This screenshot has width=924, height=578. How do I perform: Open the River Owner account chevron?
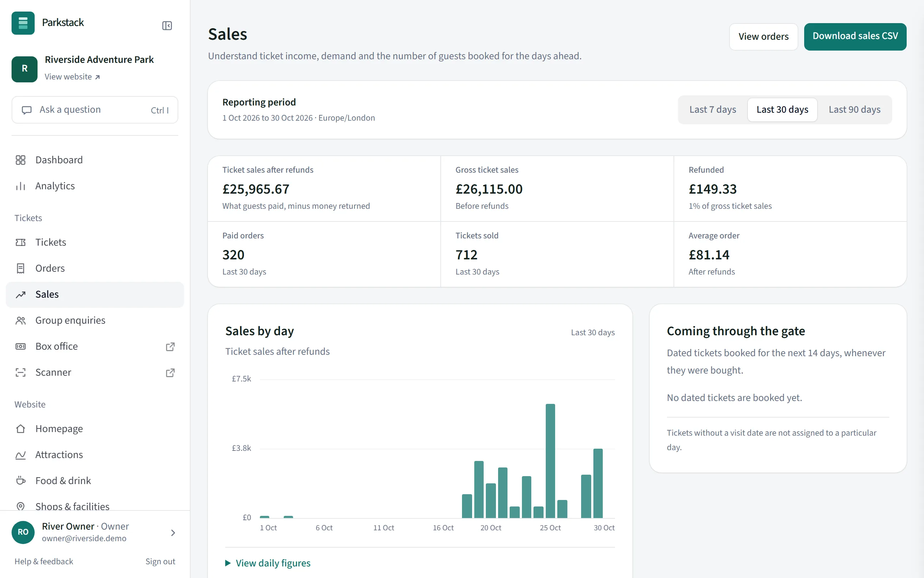pos(173,532)
